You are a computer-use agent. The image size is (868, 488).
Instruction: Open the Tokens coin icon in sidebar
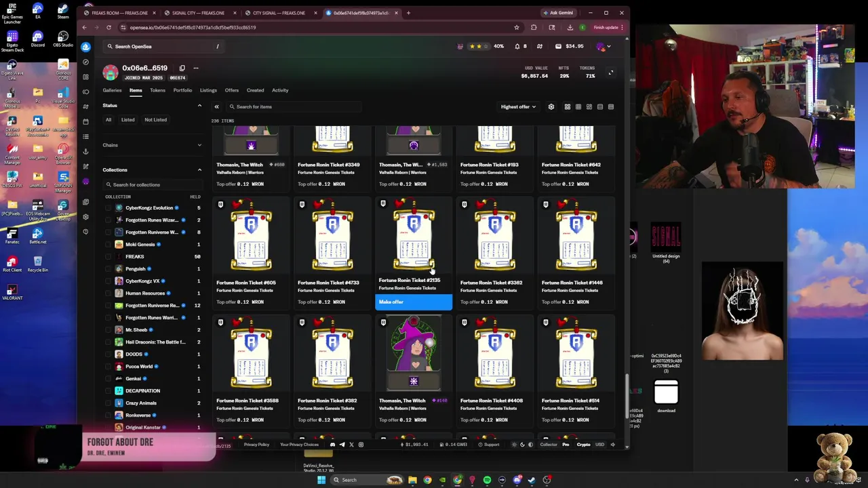tap(85, 91)
